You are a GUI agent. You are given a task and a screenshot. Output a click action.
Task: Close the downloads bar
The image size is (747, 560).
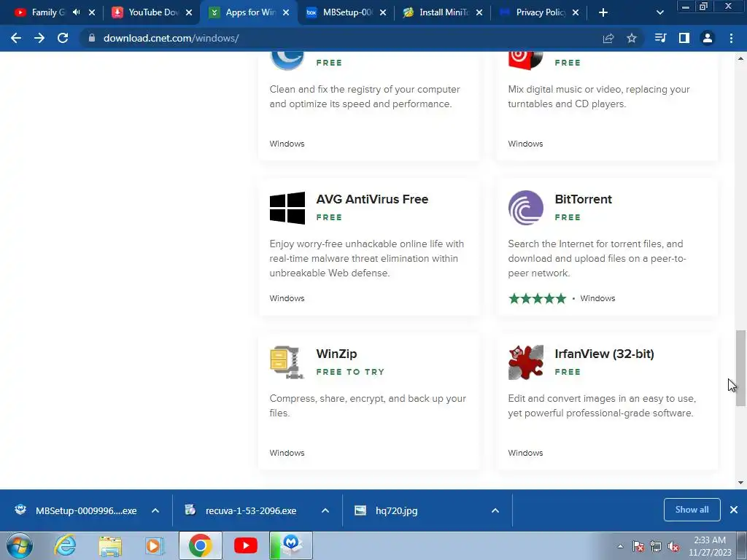[x=734, y=510]
